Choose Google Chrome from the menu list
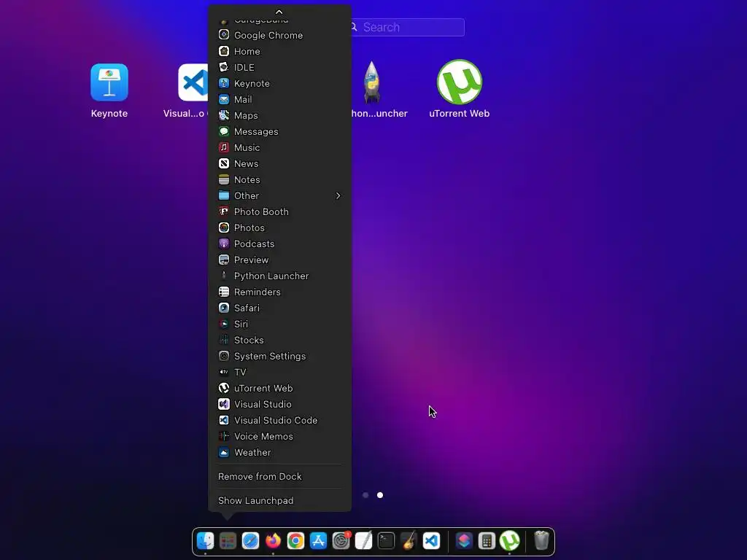The image size is (747, 560). [x=279, y=35]
